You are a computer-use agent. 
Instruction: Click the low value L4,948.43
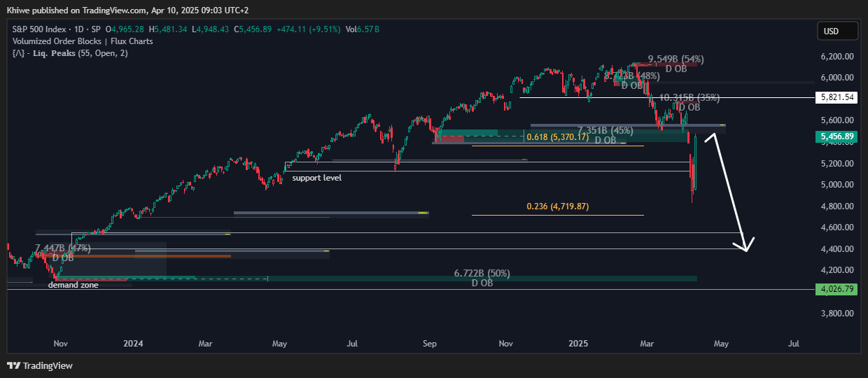coord(211,29)
